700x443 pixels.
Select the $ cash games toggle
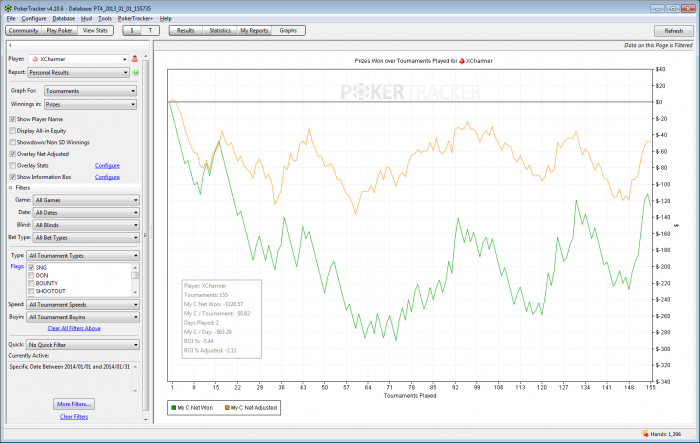pos(132,30)
